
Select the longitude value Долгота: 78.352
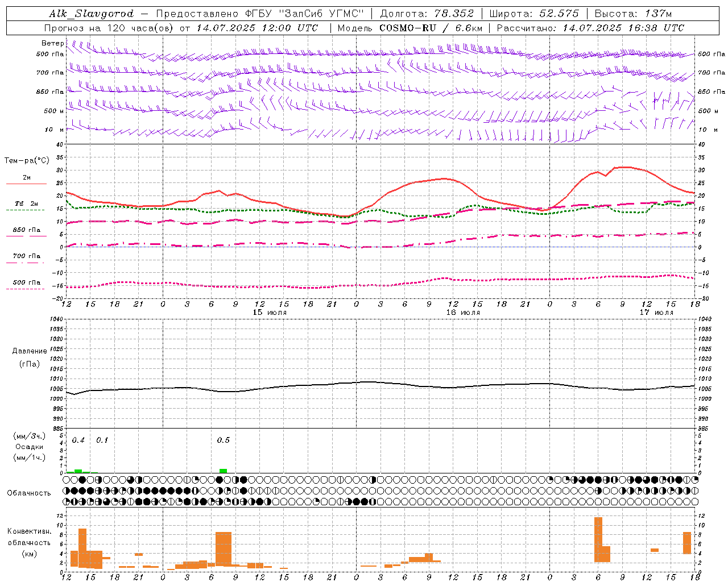(x=427, y=14)
